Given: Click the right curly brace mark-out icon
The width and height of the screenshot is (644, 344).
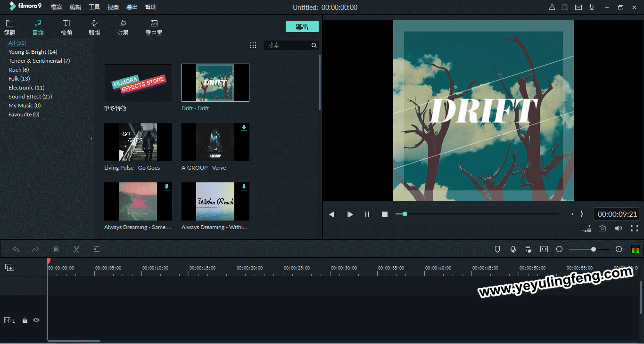Looking at the screenshot, I should 582,214.
